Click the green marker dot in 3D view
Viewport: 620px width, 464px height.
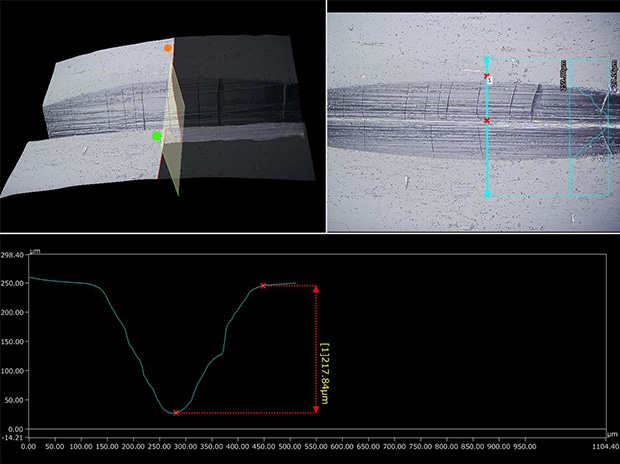pyautogui.click(x=157, y=135)
